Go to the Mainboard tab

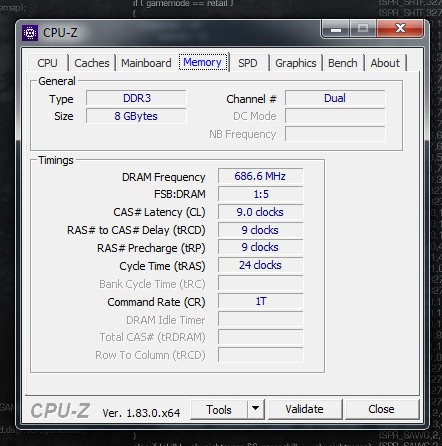click(146, 63)
